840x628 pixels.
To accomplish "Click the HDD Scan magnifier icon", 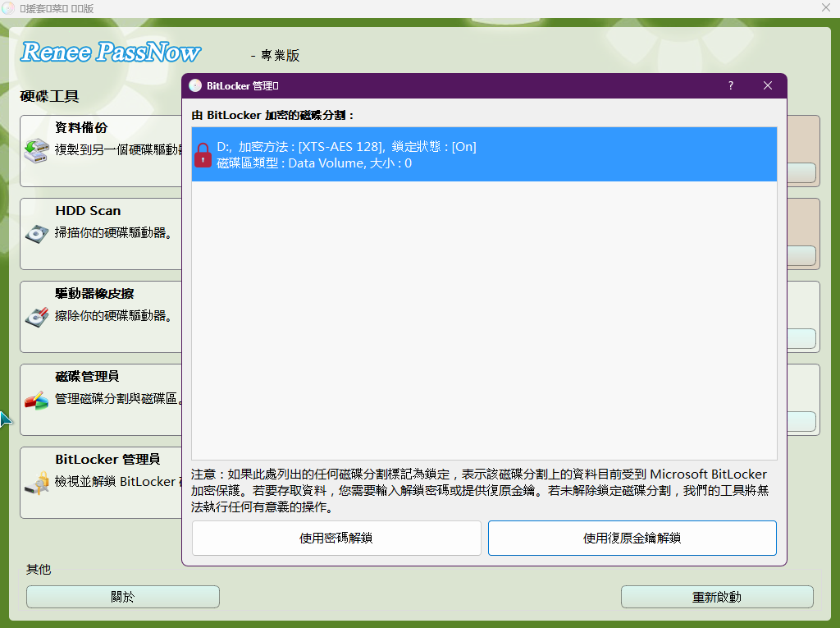I will [x=36, y=235].
